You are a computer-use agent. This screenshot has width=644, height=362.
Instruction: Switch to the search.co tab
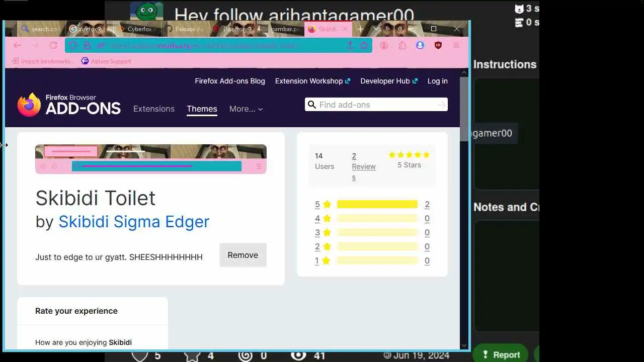(x=39, y=29)
